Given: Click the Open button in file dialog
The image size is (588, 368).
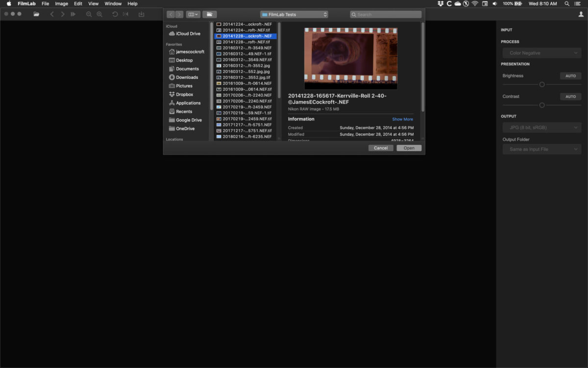Looking at the screenshot, I should pos(409,148).
